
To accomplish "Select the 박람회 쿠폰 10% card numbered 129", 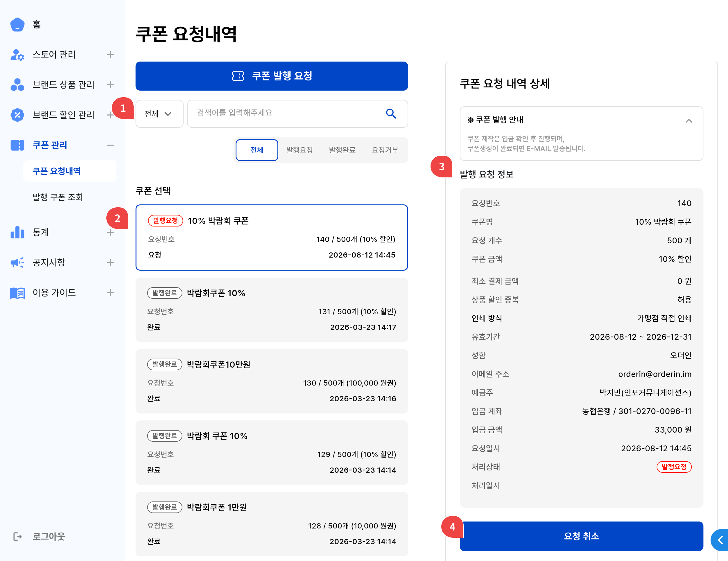I will pos(272,453).
